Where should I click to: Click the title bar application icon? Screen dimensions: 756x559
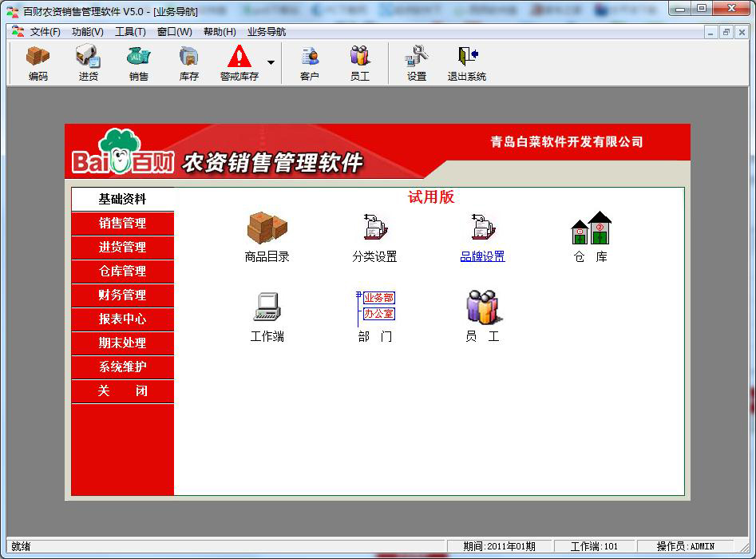point(13,11)
